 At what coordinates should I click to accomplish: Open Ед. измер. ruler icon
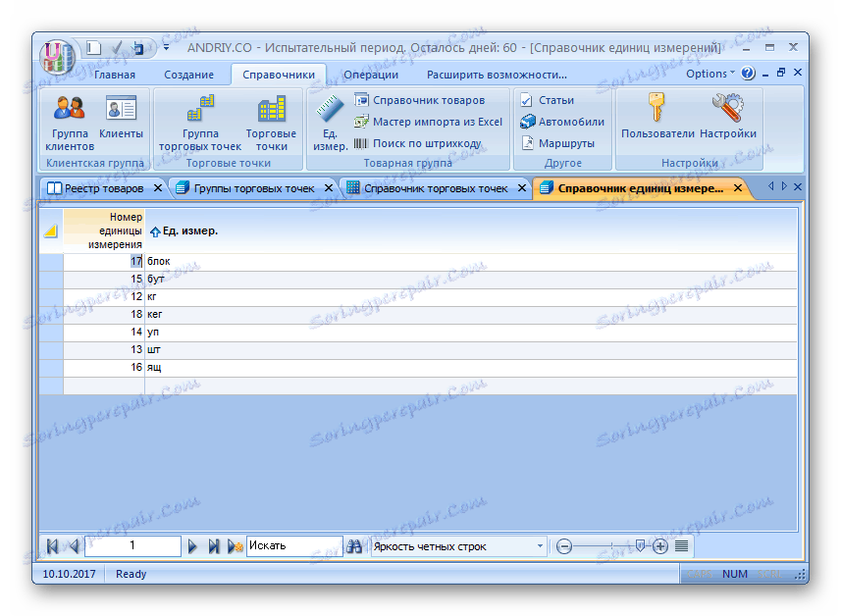(331, 124)
